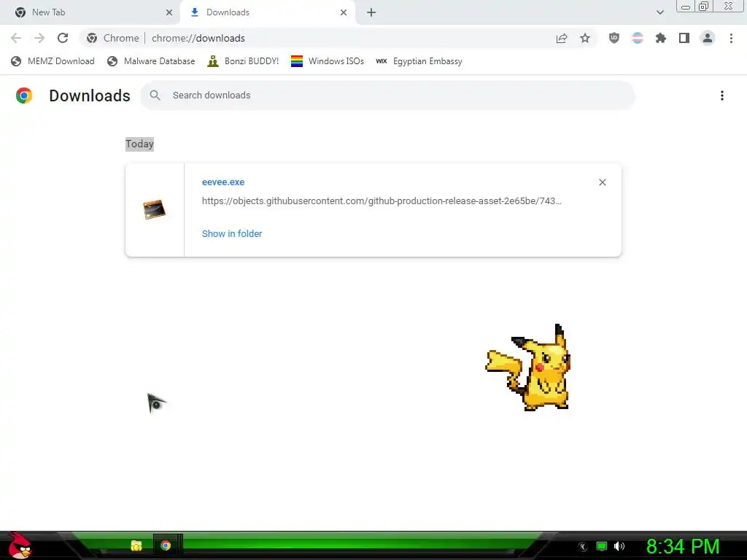Viewport: 747px width, 560px height.
Task: Select the Downloads tab
Action: (269, 12)
